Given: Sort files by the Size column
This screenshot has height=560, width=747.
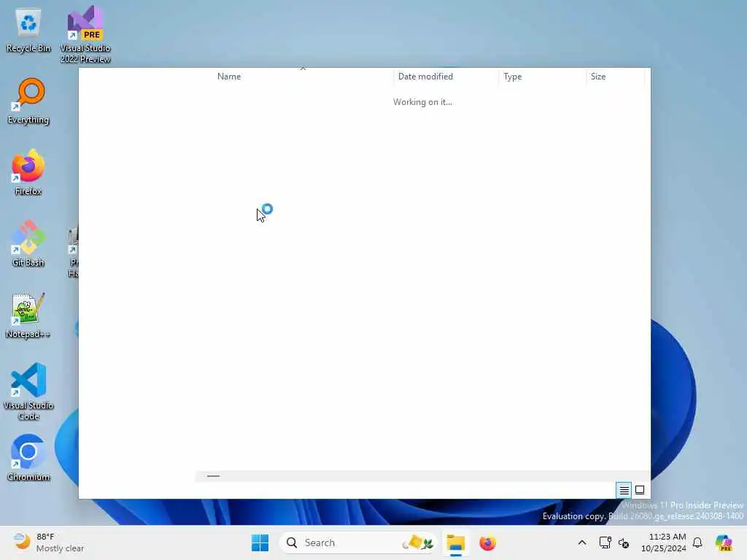Looking at the screenshot, I should (x=615, y=77).
